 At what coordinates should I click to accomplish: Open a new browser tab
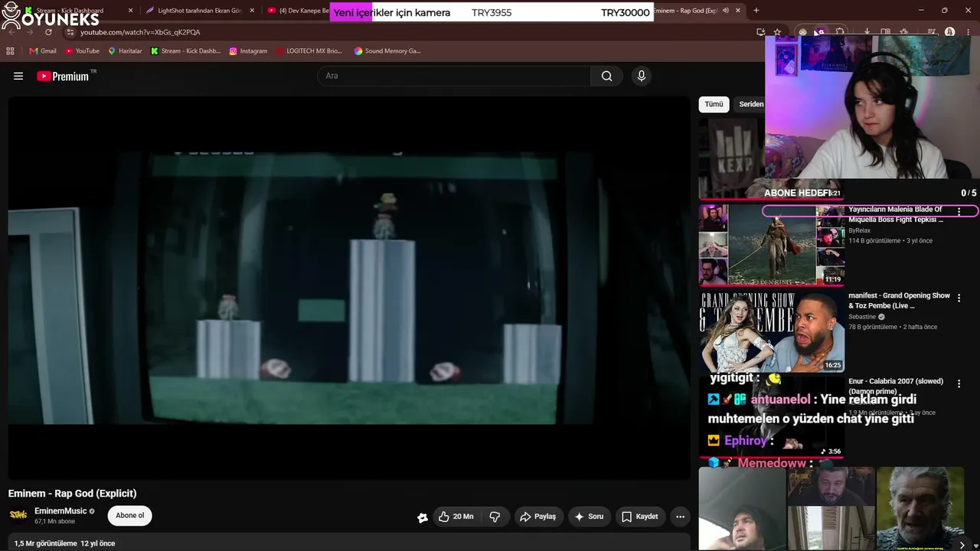pos(756,11)
